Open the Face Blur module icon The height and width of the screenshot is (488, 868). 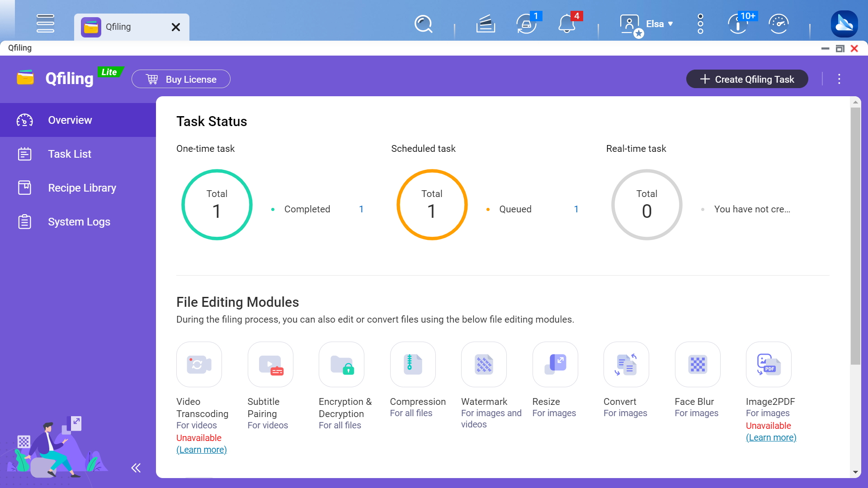point(698,364)
